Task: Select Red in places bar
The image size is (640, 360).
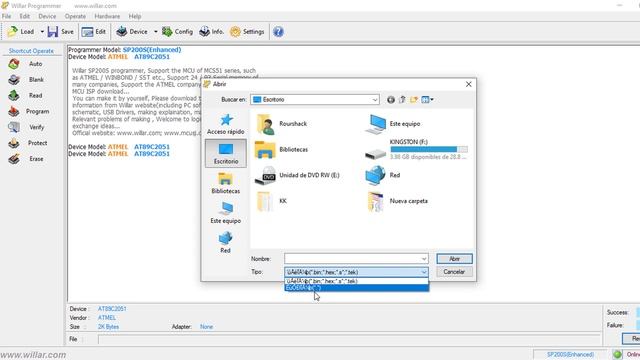Action: coord(226,242)
